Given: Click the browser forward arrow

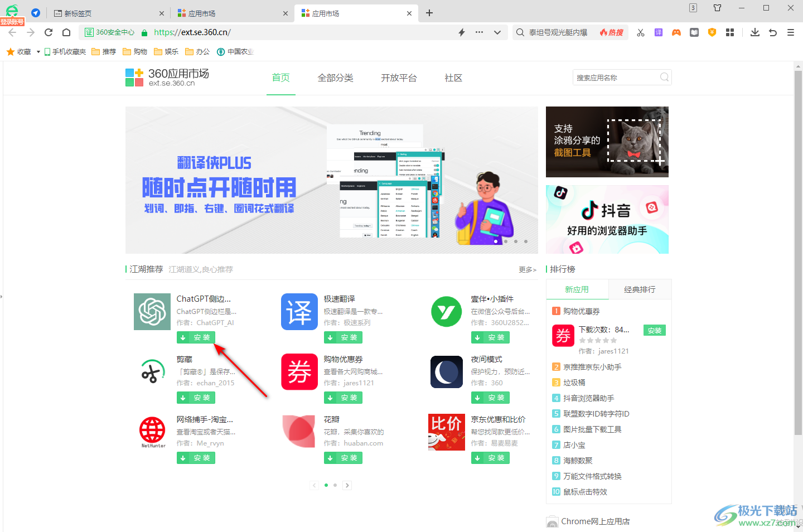Looking at the screenshot, I should coord(30,32).
